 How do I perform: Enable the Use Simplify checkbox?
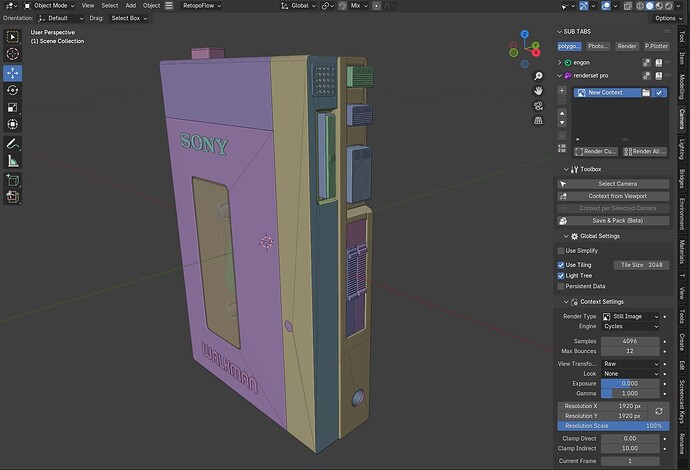[561, 251]
